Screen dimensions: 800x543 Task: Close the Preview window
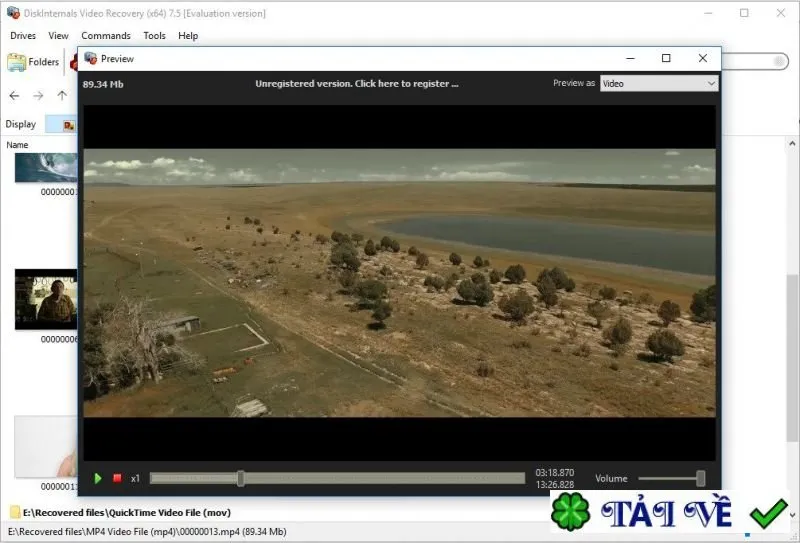(703, 58)
